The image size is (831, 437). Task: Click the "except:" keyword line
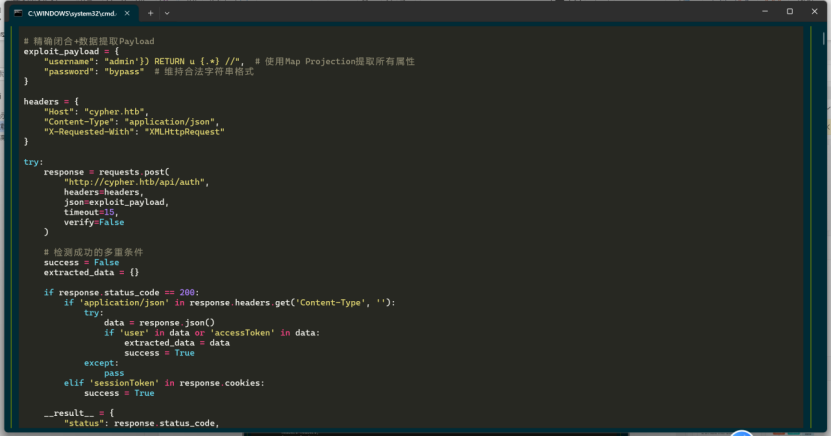pyautogui.click(x=101, y=363)
